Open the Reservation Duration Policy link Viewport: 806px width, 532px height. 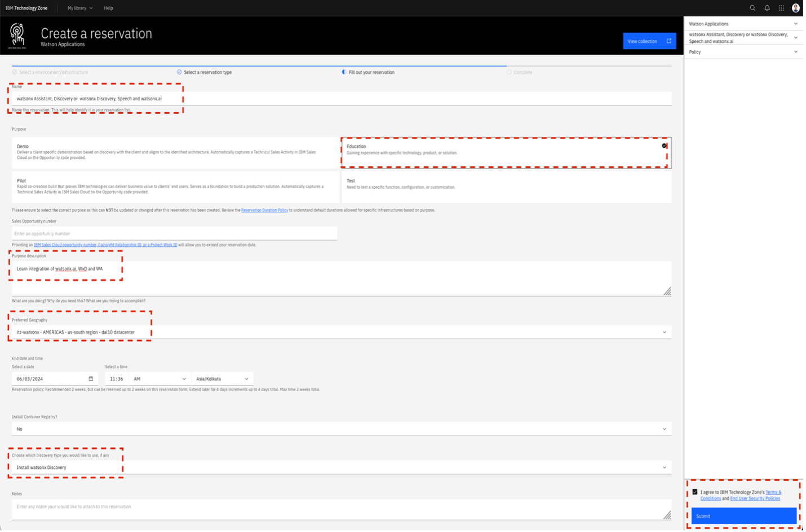(265, 210)
